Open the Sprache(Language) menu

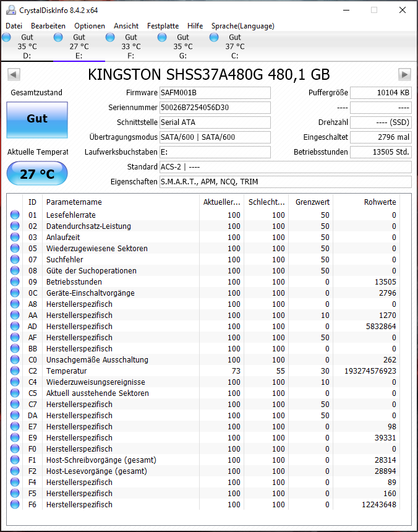(x=243, y=26)
